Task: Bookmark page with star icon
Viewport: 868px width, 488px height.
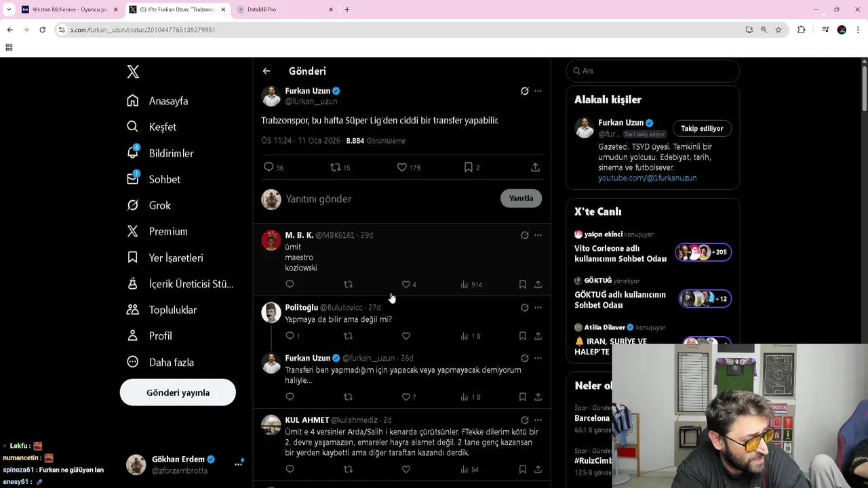Action: tap(778, 30)
